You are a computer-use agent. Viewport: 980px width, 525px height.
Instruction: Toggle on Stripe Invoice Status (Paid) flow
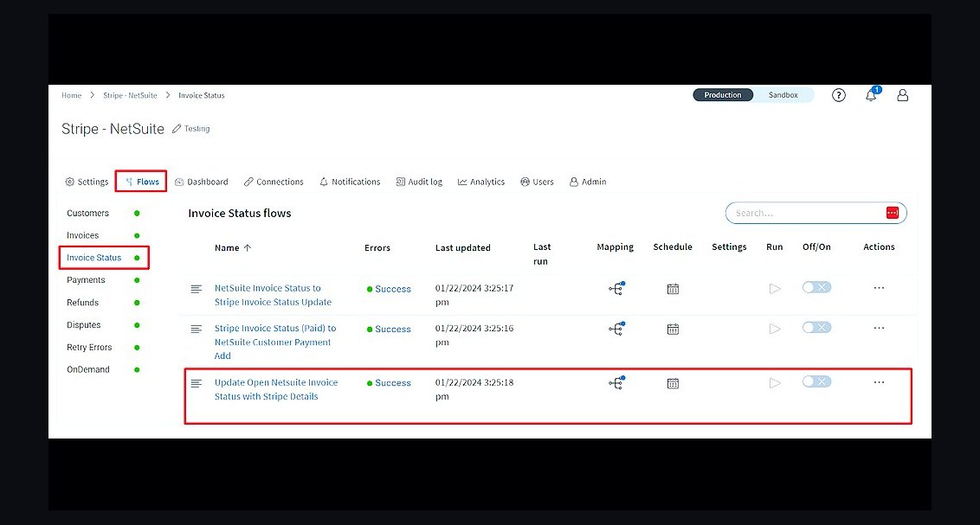tap(817, 327)
